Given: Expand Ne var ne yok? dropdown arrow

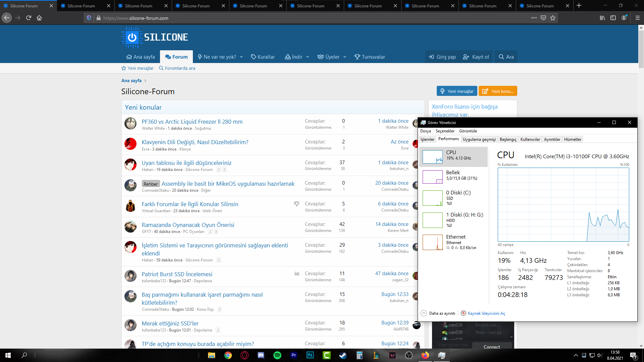Looking at the screenshot, I should (241, 57).
